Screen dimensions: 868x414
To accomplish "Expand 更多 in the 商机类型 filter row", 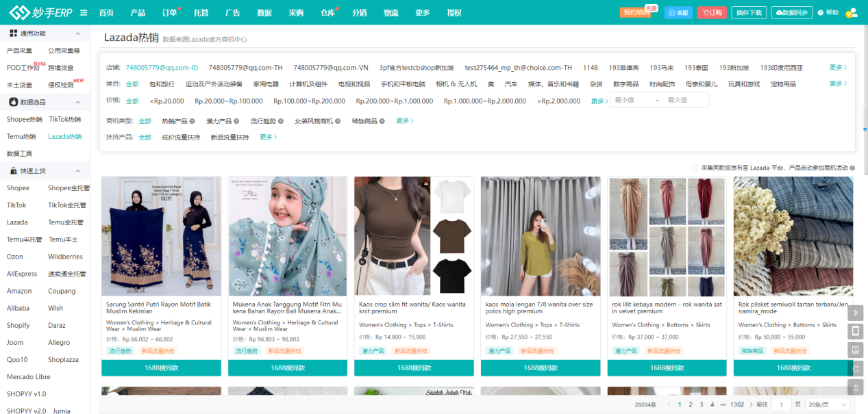I will [x=405, y=121].
